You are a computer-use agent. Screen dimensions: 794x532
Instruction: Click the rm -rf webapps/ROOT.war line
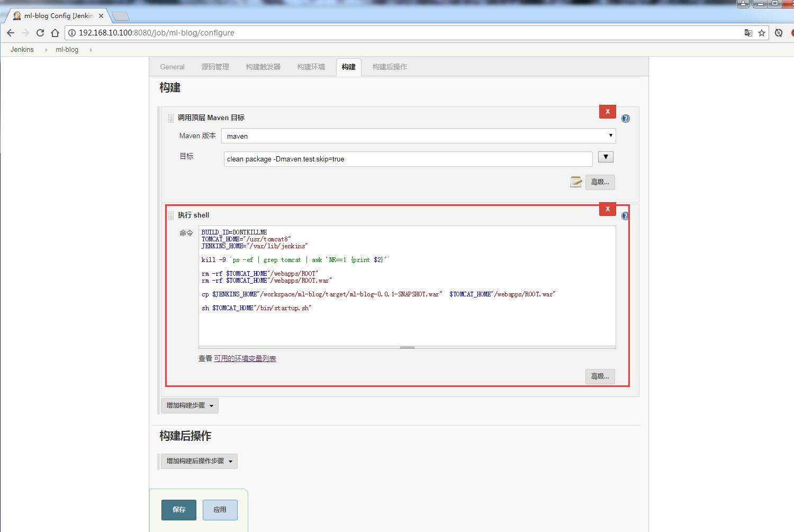(267, 281)
